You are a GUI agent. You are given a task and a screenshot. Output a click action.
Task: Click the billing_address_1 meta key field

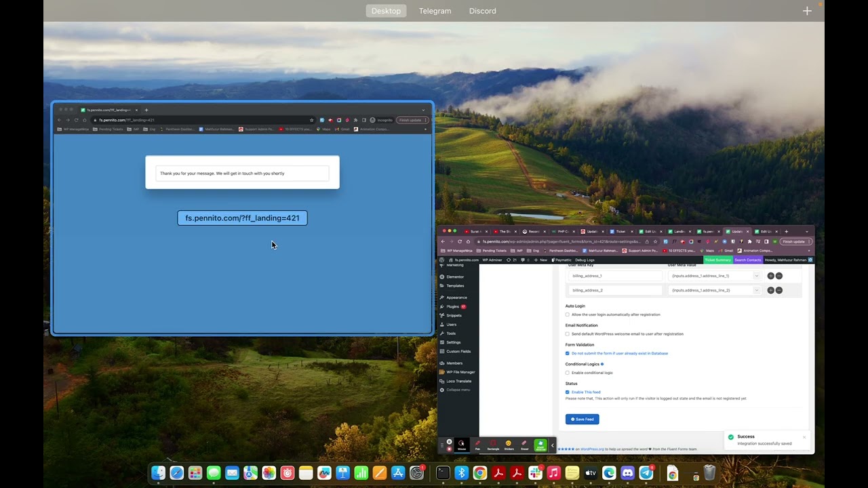click(615, 276)
